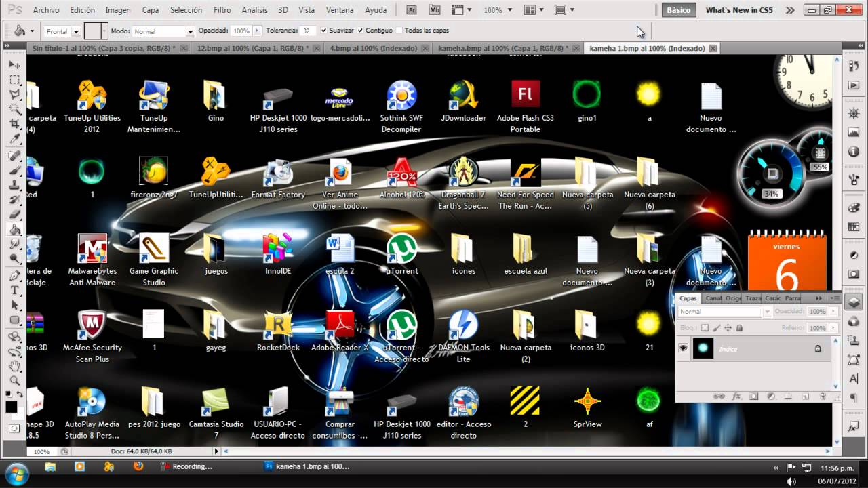Select the Eraser tool
The width and height of the screenshot is (868, 488).
pos(14,215)
